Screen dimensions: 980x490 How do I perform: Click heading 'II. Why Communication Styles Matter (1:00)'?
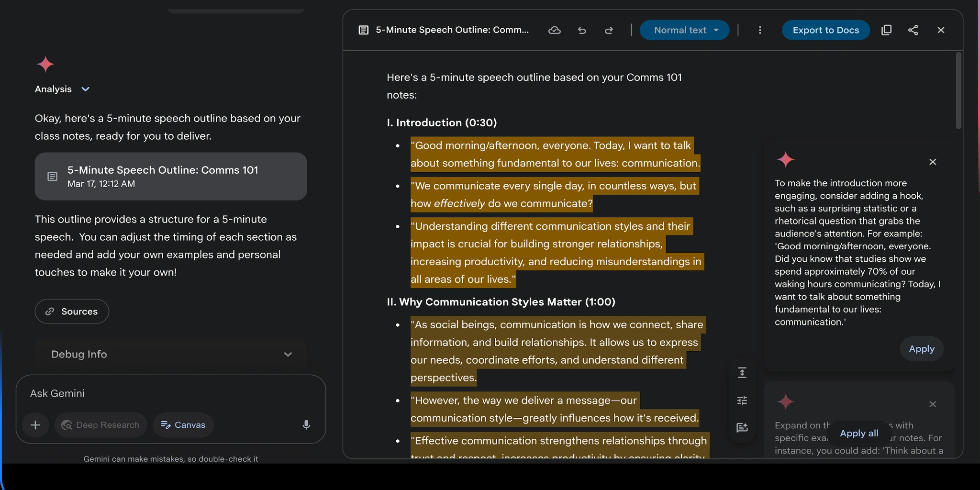coord(501,302)
